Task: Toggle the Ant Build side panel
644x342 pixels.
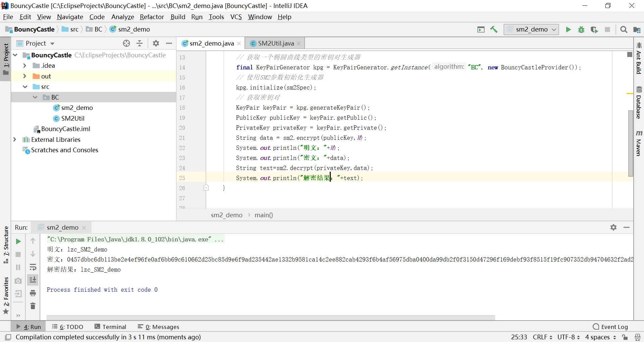Action: pyautogui.click(x=639, y=58)
